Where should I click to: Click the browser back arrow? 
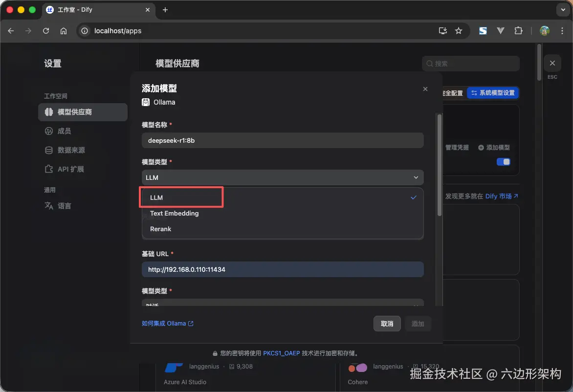coord(11,31)
